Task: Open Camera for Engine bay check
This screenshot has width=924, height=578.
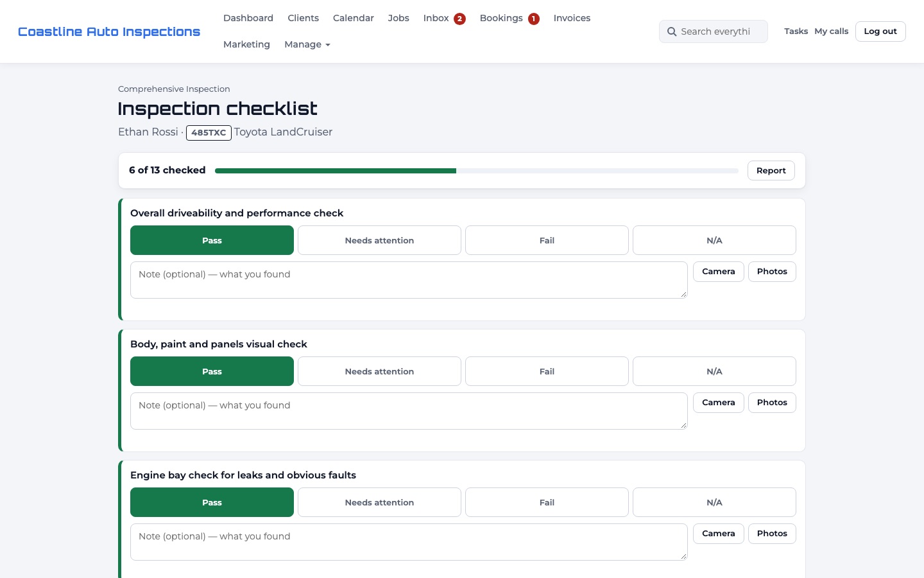Action: click(x=719, y=534)
